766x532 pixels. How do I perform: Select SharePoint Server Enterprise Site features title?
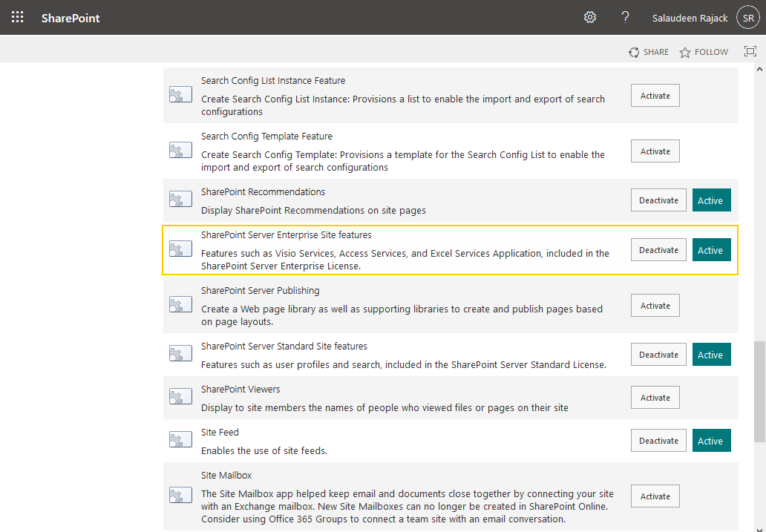[287, 235]
